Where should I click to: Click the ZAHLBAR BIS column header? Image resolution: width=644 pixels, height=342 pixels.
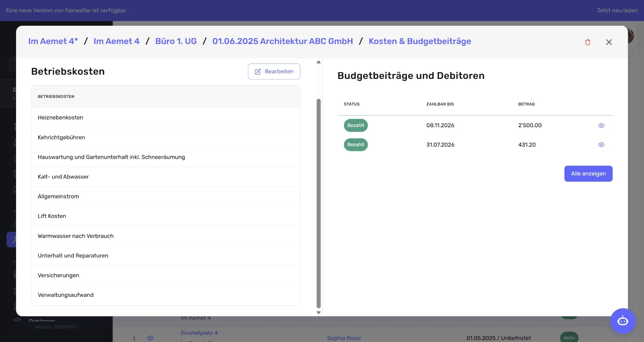pyautogui.click(x=440, y=104)
